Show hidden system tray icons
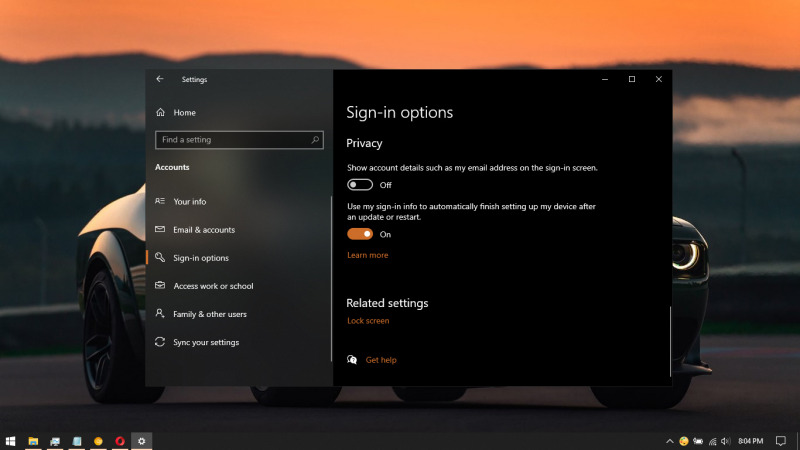The height and width of the screenshot is (450, 800). coord(669,441)
